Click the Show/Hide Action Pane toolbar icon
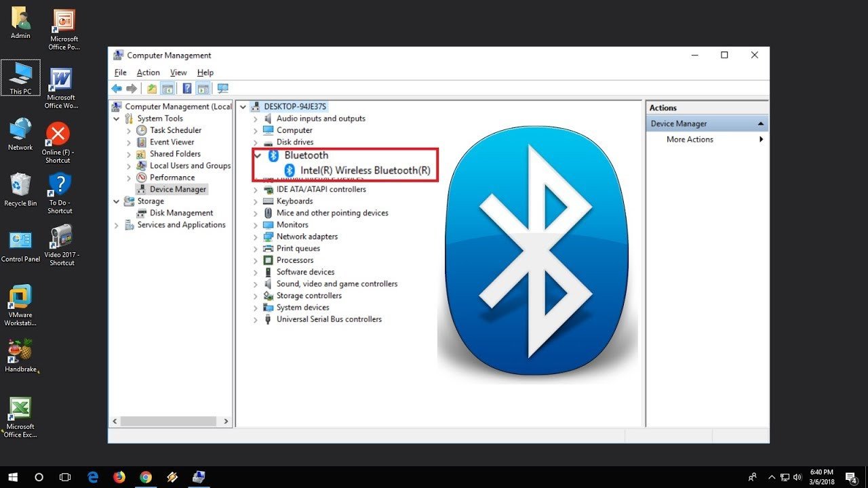Image resolution: width=868 pixels, height=488 pixels. click(x=204, y=88)
